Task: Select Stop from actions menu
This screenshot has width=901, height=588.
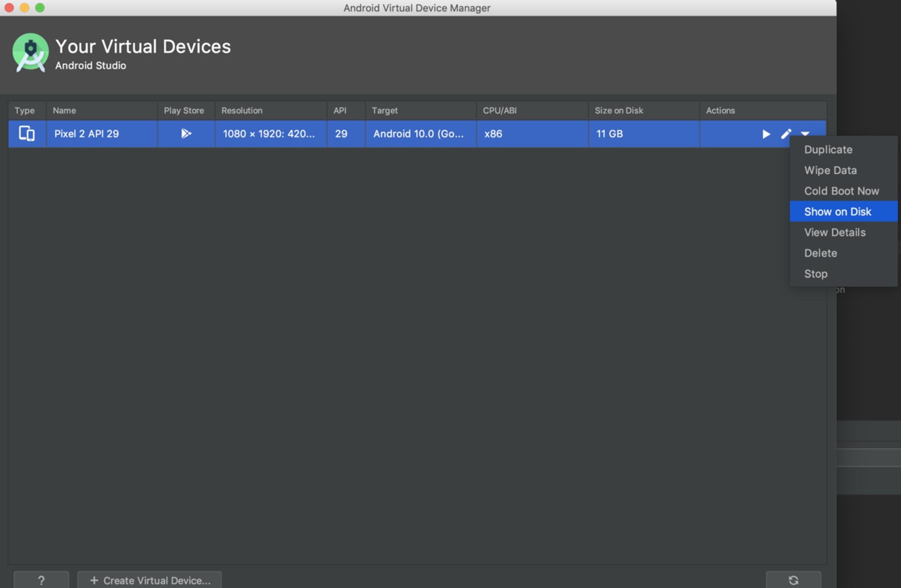Action: tap(843, 274)
